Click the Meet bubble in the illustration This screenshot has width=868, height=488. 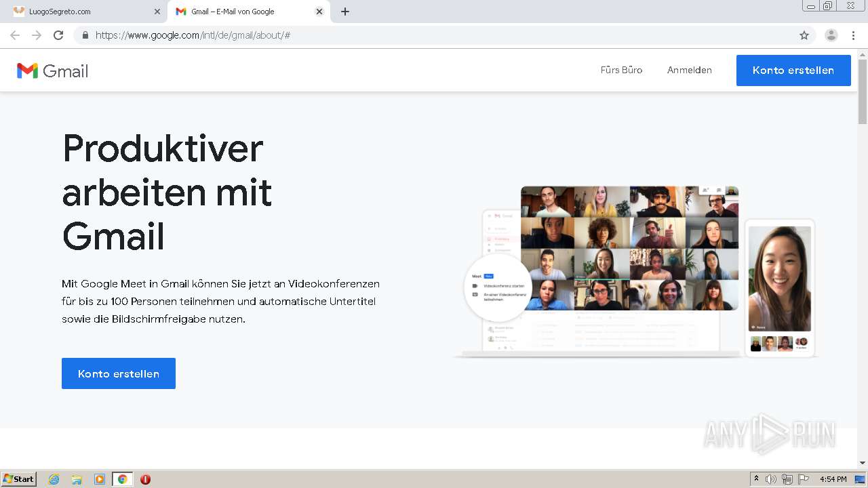498,288
